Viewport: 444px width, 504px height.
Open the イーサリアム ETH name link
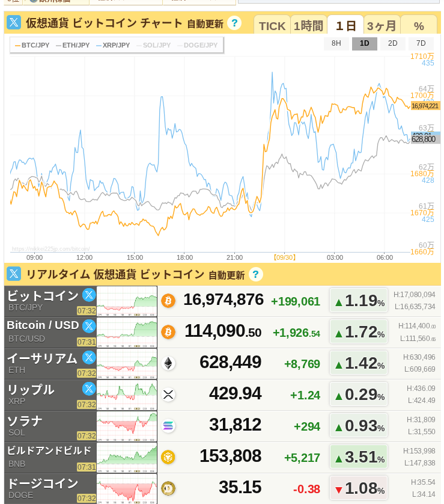click(42, 358)
